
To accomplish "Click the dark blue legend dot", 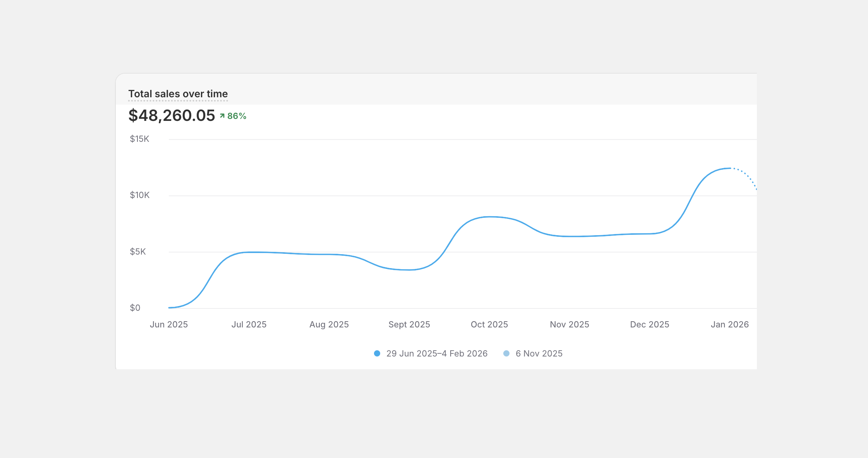I will coord(377,353).
